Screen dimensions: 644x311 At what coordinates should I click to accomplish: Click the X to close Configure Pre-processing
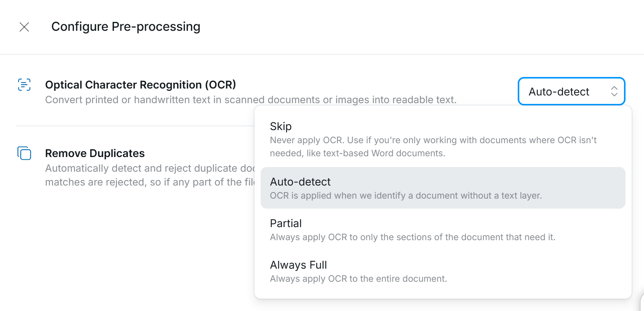coord(24,27)
